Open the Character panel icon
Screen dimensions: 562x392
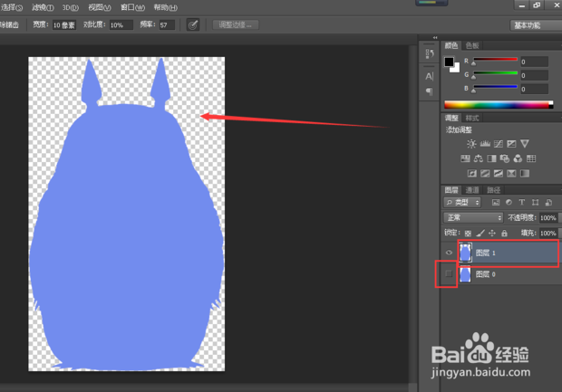430,76
